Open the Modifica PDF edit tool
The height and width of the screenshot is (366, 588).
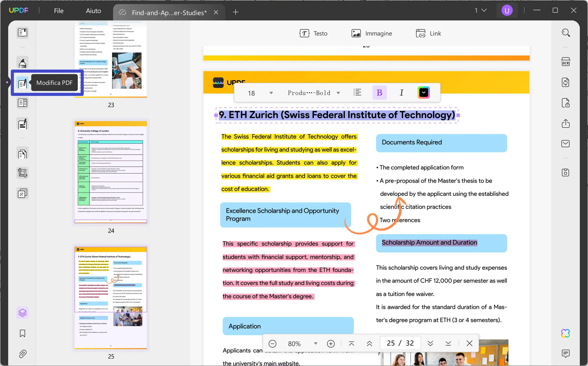tap(23, 83)
